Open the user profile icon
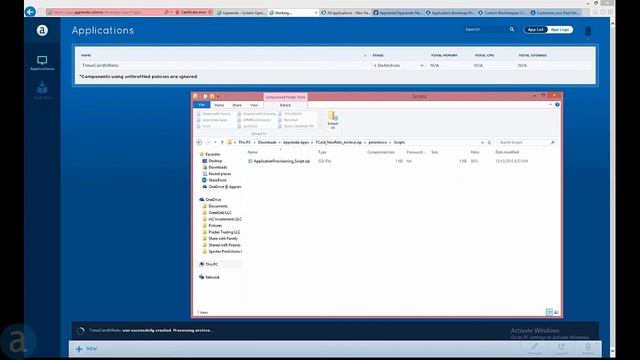The image size is (640, 360). (588, 31)
